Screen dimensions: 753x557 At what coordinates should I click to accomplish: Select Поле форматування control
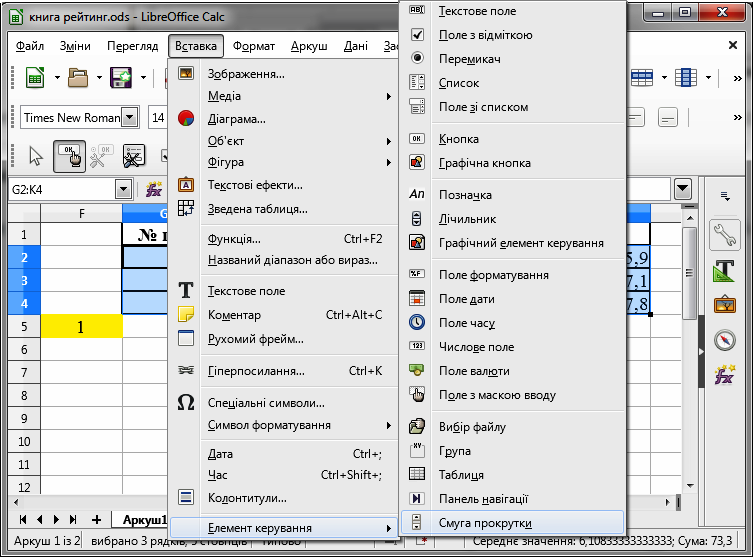512,275
